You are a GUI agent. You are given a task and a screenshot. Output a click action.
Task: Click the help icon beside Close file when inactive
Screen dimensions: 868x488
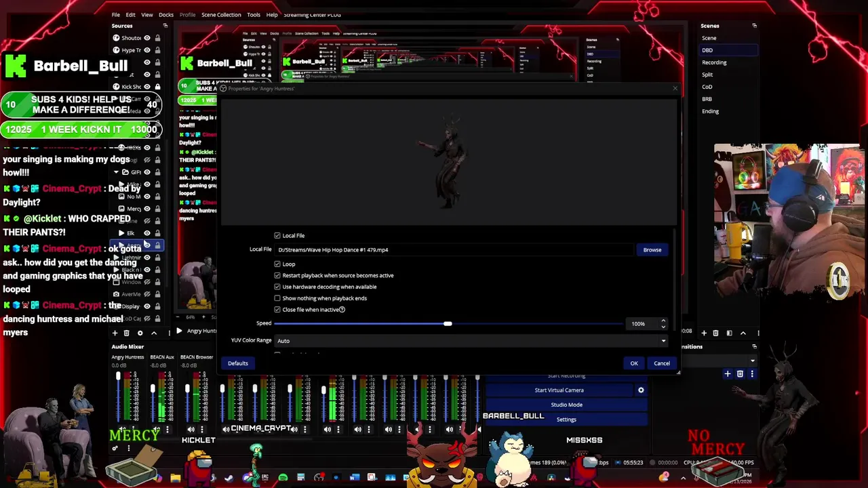click(x=342, y=310)
